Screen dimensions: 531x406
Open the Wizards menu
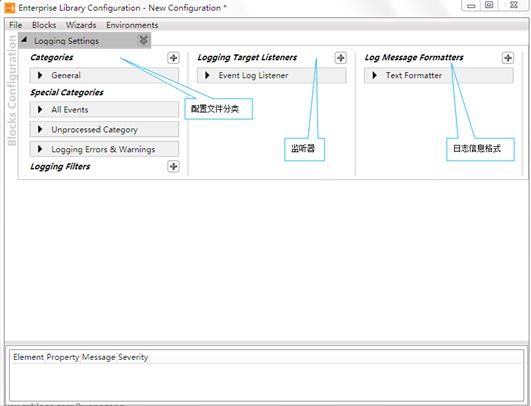pos(81,25)
